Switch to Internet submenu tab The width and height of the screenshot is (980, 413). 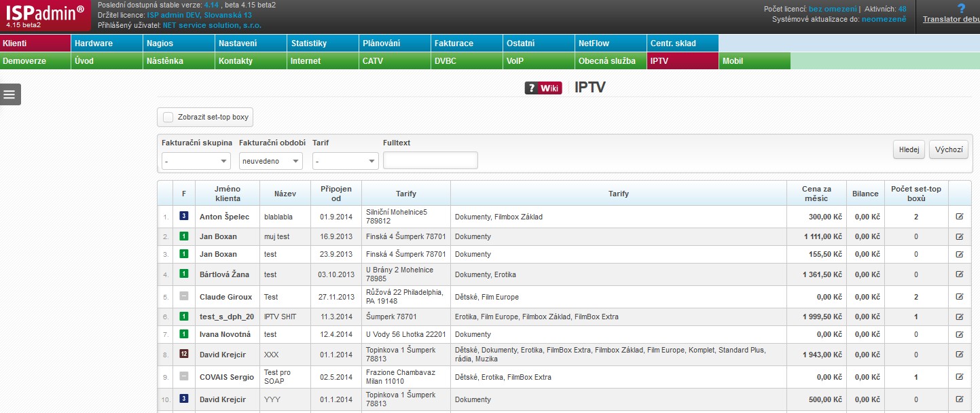[323, 60]
